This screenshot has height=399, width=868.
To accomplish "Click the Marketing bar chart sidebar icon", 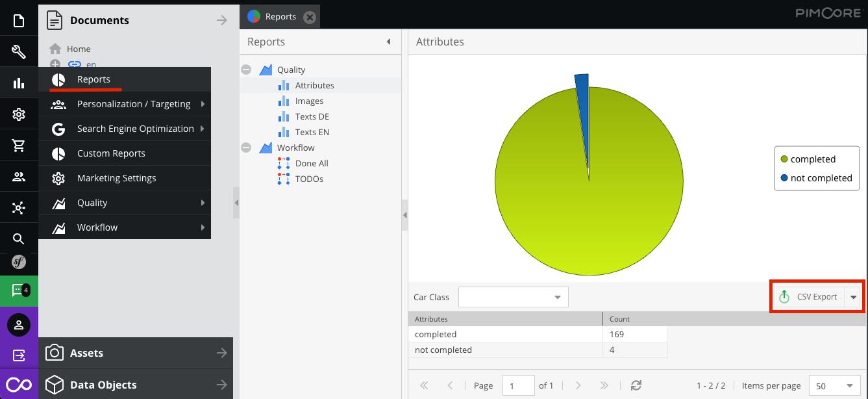I will (19, 83).
